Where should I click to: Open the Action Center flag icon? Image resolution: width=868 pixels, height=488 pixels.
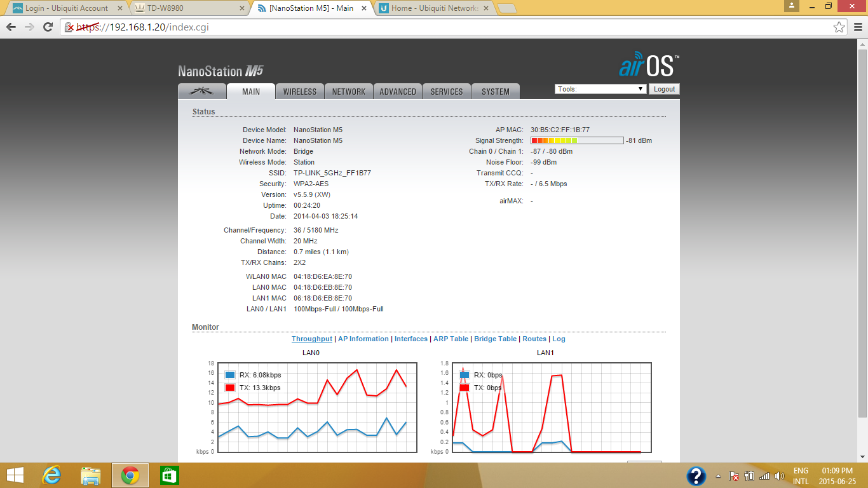733,476
